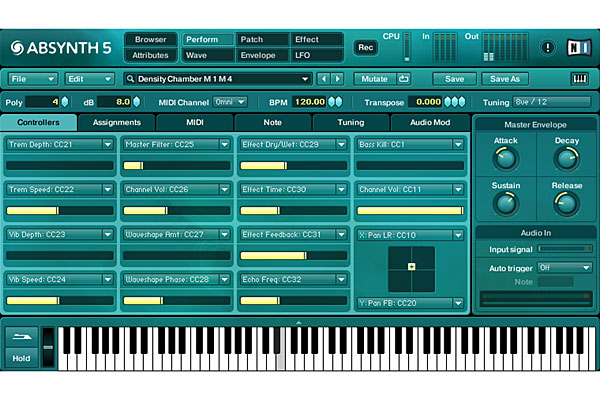Image resolution: width=600 pixels, height=400 pixels.
Task: Switch to the Note tab
Action: [x=273, y=122]
